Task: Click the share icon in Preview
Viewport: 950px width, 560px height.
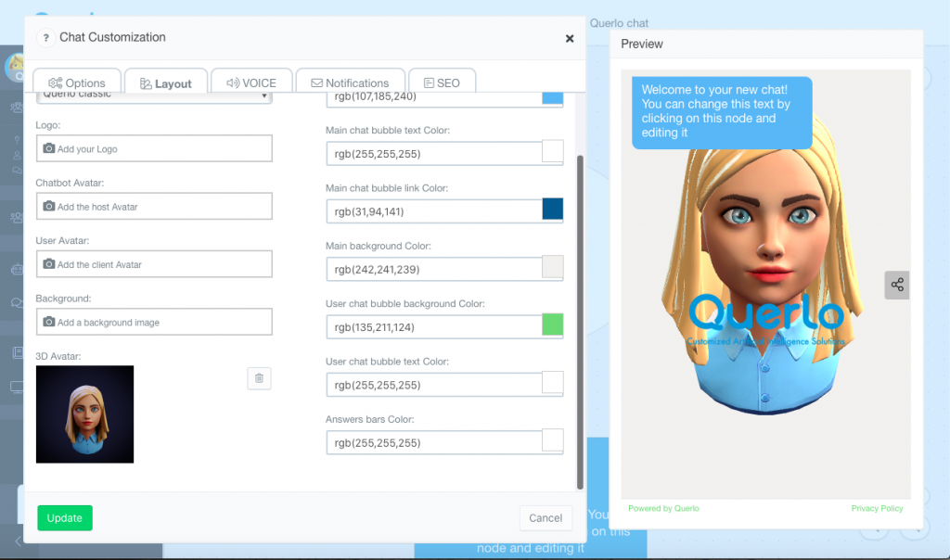Action: (897, 285)
